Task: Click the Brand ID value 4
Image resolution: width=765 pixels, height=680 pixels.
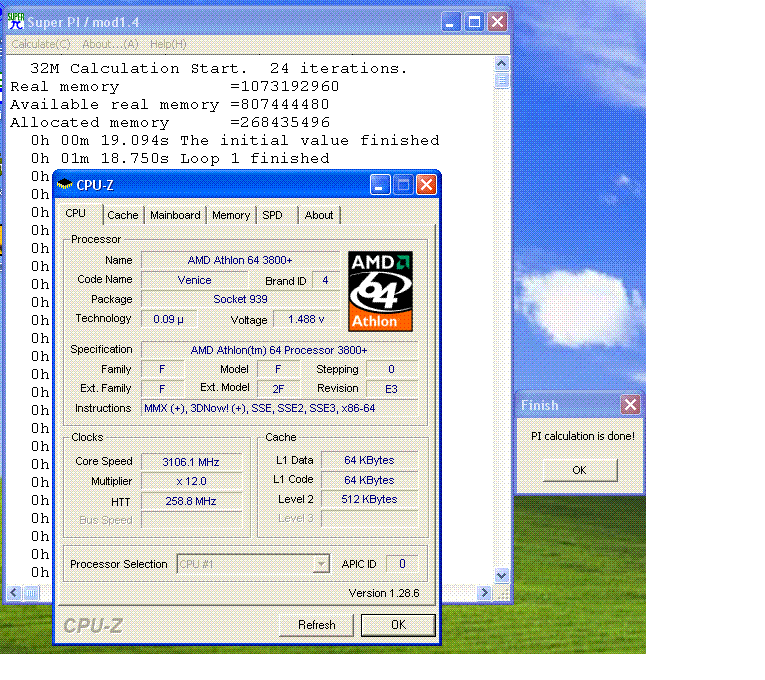Action: click(x=325, y=280)
